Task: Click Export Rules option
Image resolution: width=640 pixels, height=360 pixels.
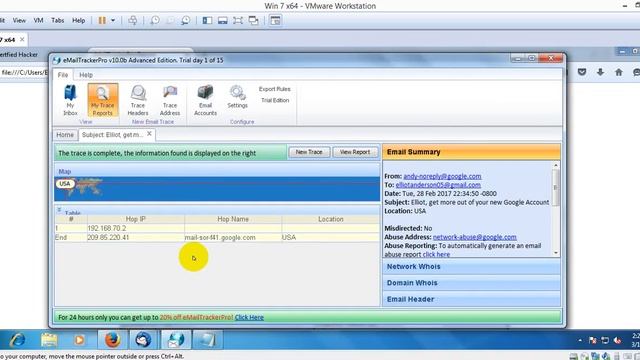Action: tap(275, 89)
